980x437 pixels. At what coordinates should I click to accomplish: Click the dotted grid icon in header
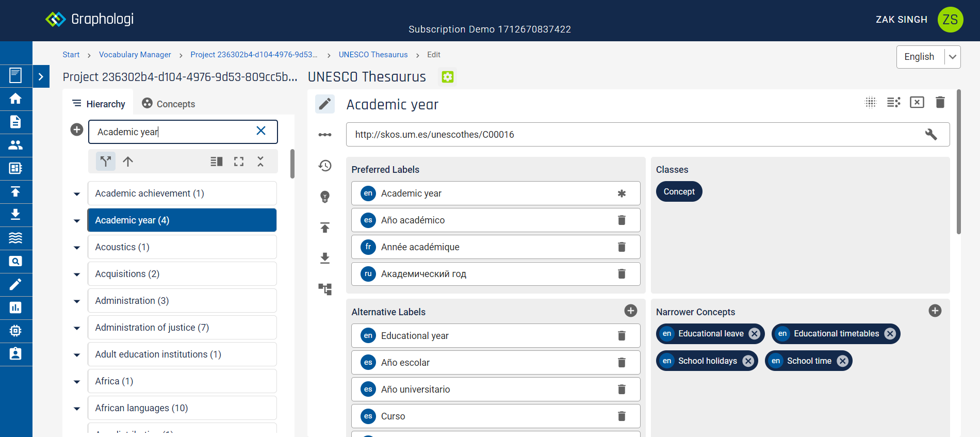tap(871, 102)
